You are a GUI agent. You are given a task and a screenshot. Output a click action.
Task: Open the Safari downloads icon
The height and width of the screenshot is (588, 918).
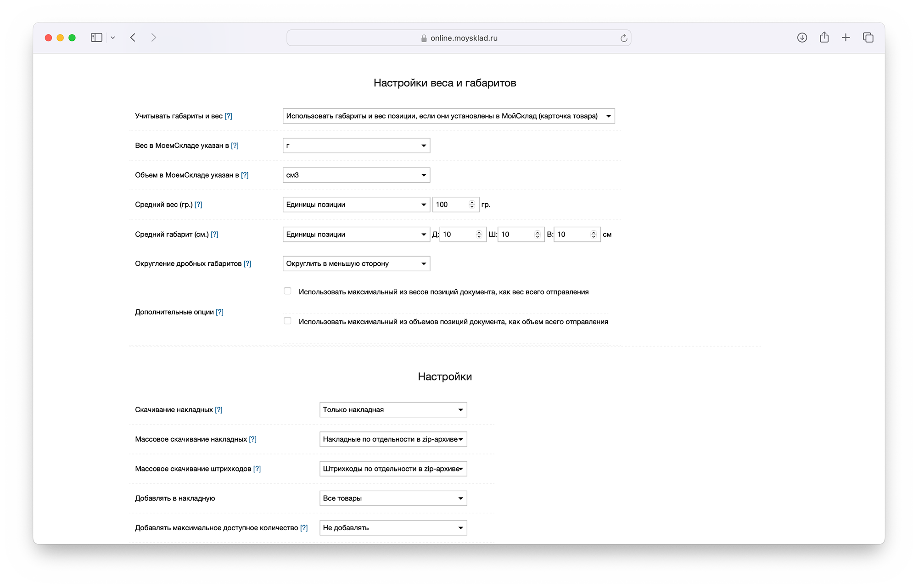802,38
